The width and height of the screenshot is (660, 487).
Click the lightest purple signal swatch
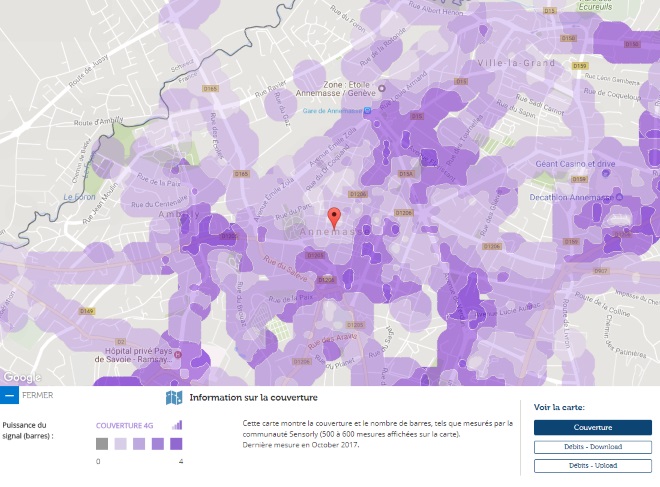point(120,444)
